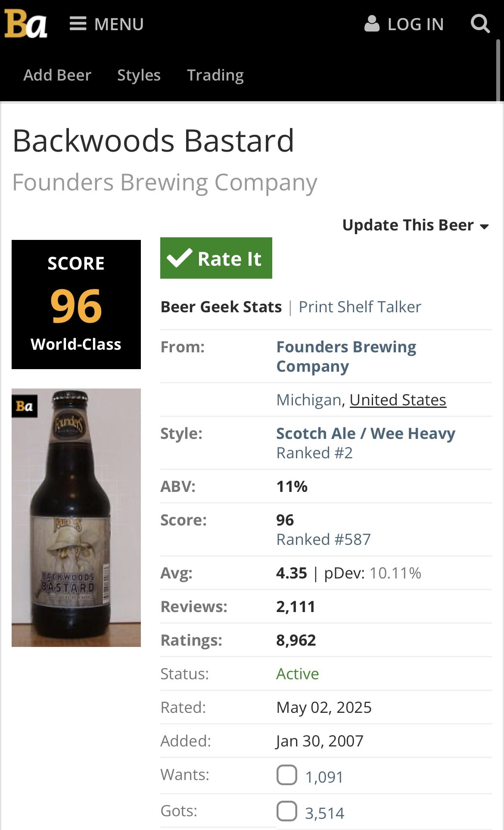
Task: Open the Backwoods Bastard bottle photo
Action: click(x=76, y=517)
